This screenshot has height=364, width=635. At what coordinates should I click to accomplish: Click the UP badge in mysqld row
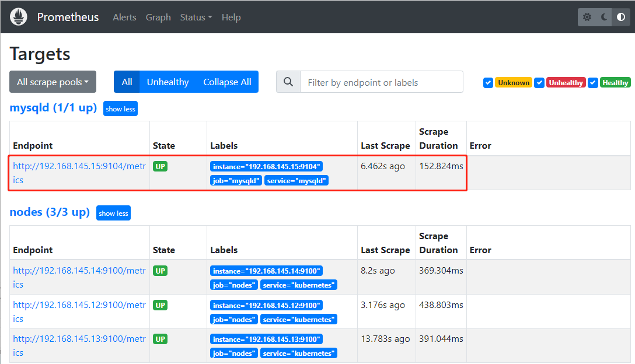(x=161, y=166)
